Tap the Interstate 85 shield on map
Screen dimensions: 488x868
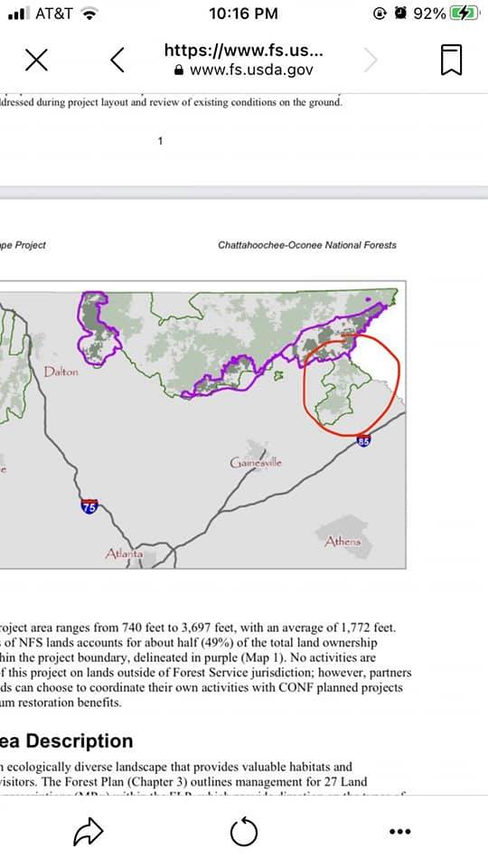[363, 440]
